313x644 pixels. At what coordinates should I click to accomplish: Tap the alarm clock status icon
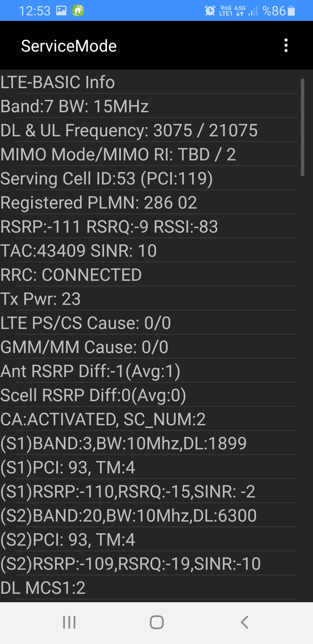tap(210, 11)
